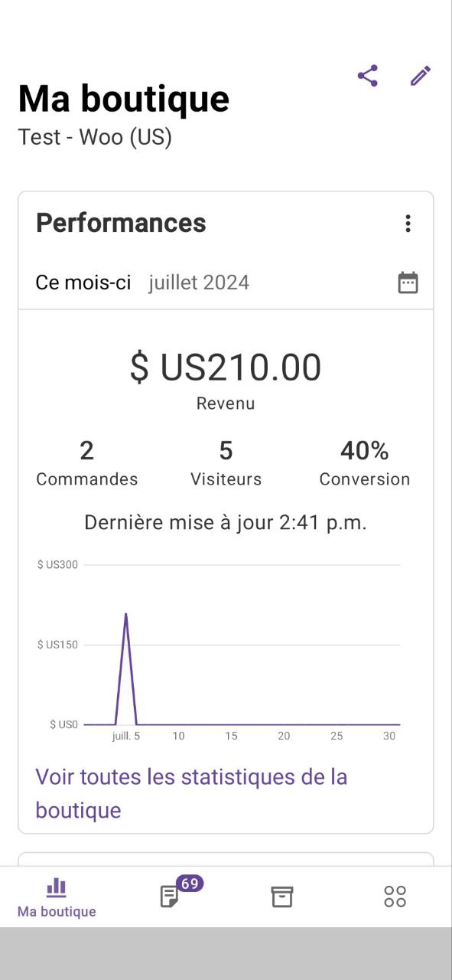Open the calendar date range picker
This screenshot has height=980, width=452.
click(x=408, y=283)
